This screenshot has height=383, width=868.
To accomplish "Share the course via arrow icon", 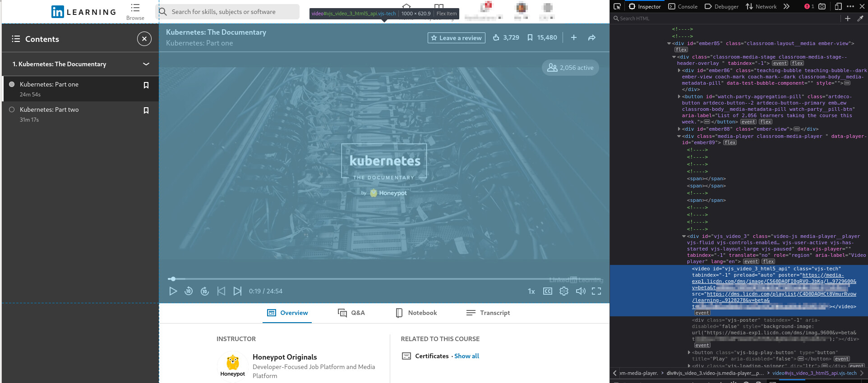I will 592,37.
